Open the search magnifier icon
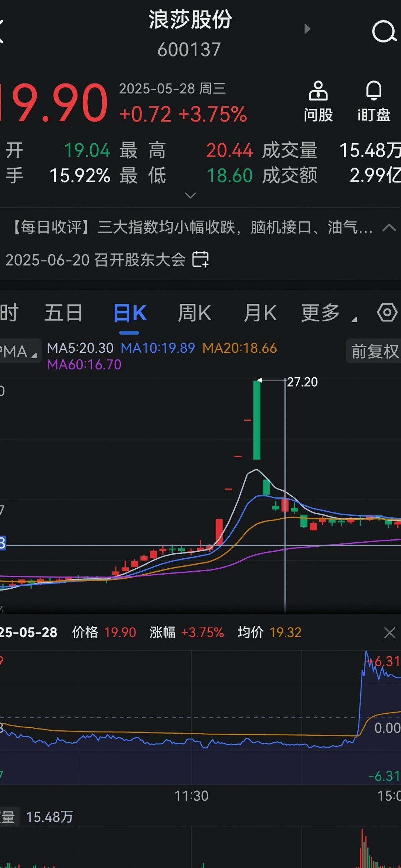 (x=385, y=32)
